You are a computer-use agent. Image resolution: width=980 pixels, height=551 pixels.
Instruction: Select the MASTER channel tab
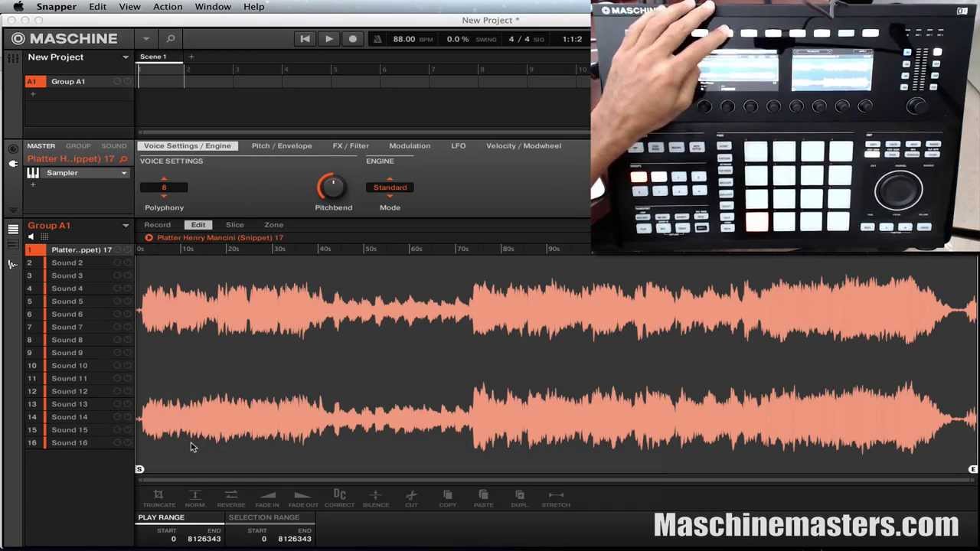tap(41, 146)
